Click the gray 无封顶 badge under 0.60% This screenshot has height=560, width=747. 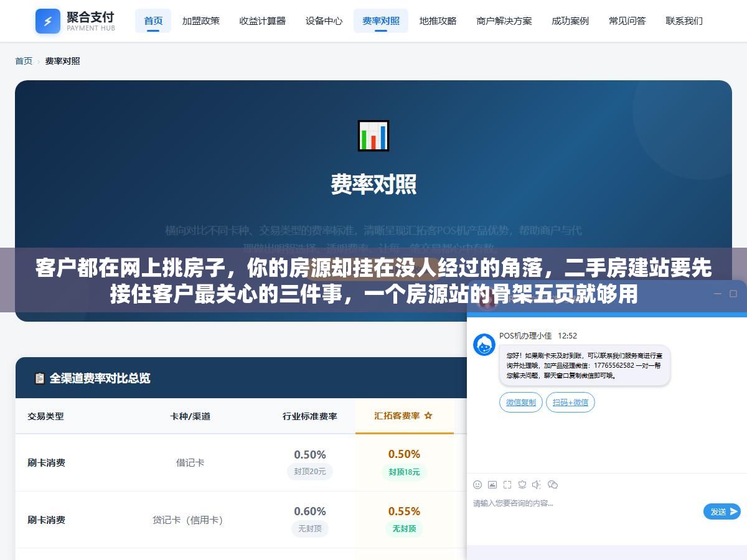(310, 529)
